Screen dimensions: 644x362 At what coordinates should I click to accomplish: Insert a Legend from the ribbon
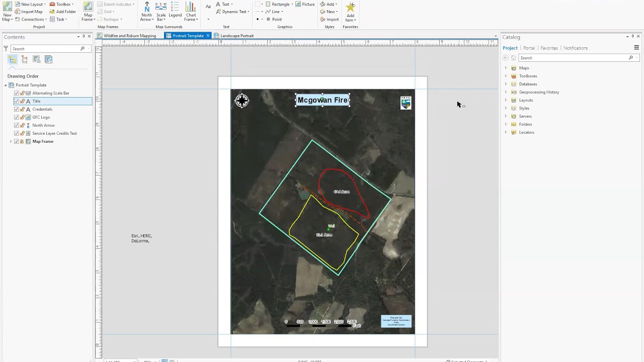(175, 11)
